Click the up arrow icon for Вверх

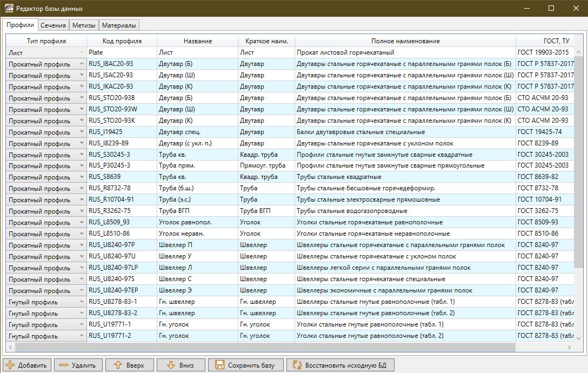tap(117, 365)
